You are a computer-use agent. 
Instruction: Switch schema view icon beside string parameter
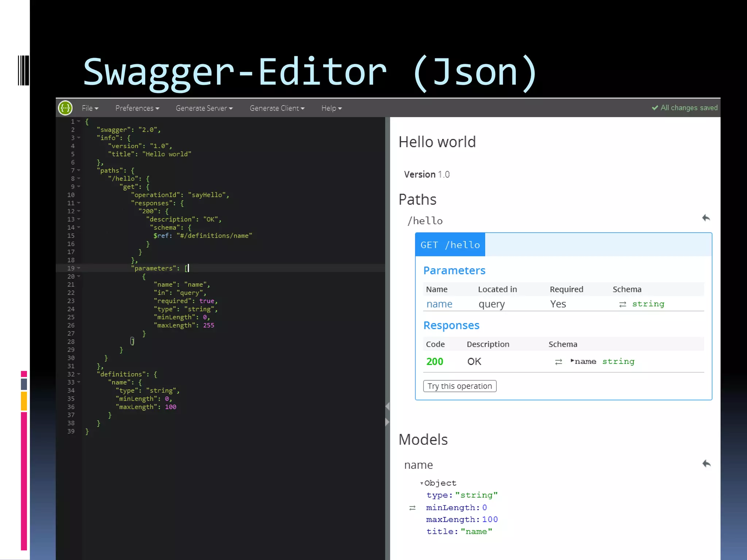click(x=623, y=304)
